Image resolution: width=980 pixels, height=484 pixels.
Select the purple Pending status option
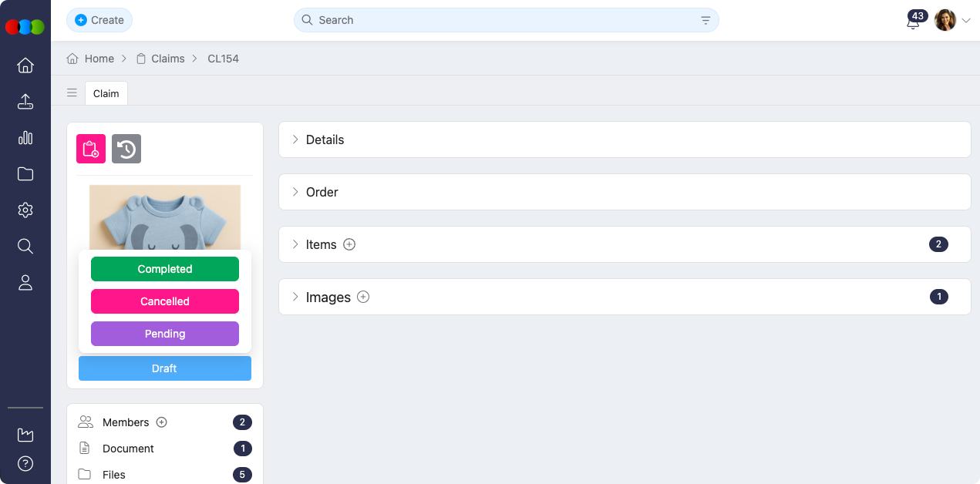165,334
